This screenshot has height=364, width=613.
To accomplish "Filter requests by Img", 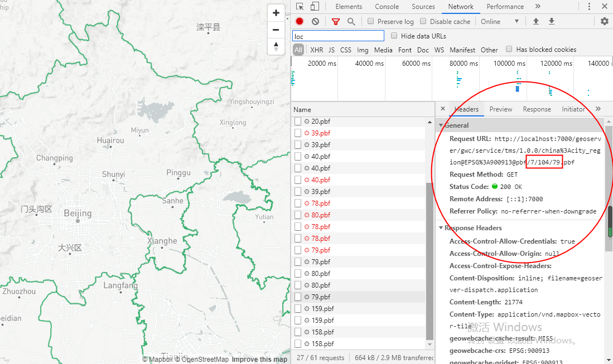I will pos(363,50).
